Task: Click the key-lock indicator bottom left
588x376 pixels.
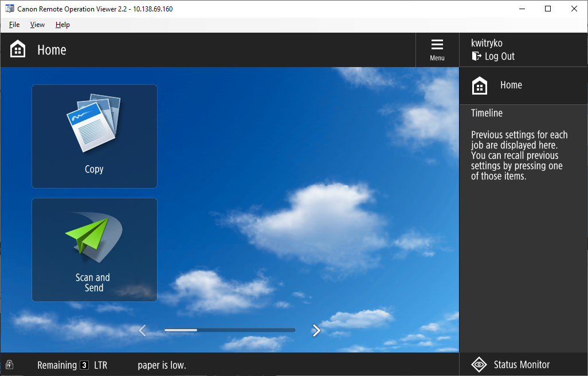Action: pos(9,365)
